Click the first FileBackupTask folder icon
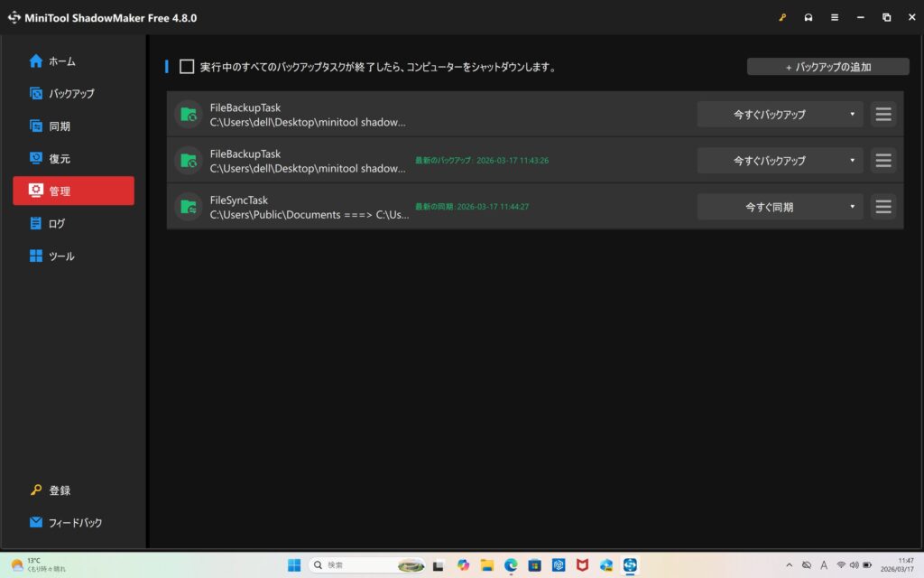Image resolution: width=924 pixels, height=578 pixels. (x=188, y=115)
